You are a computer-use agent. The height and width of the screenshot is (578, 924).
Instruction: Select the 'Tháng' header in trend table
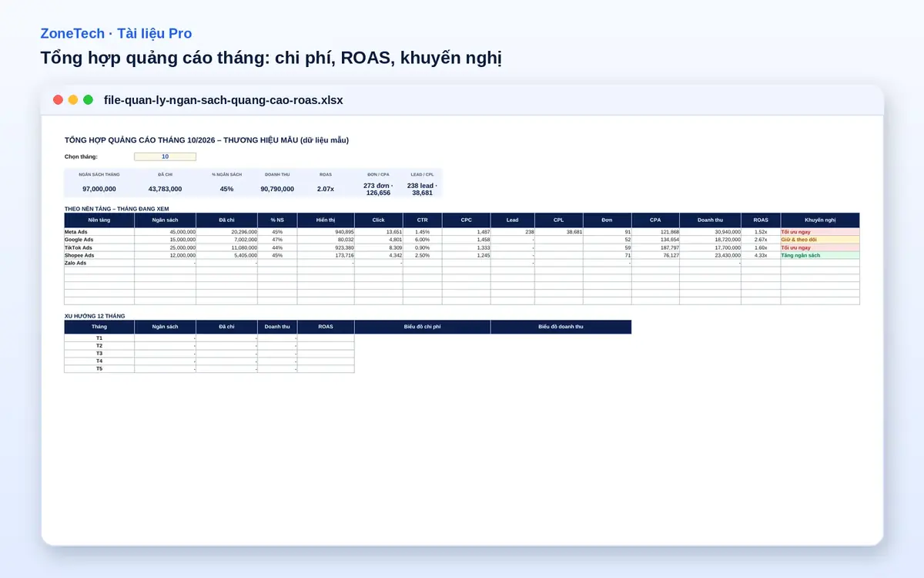(99, 327)
